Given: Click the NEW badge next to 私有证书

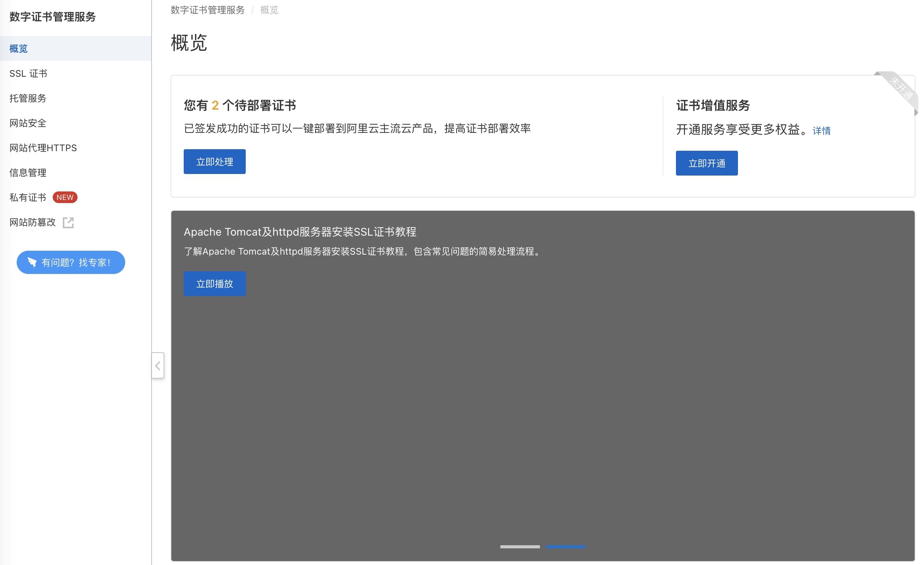Looking at the screenshot, I should 64,197.
